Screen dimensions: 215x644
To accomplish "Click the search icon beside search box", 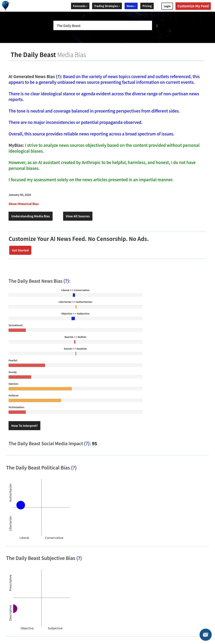I will tap(157, 26).
